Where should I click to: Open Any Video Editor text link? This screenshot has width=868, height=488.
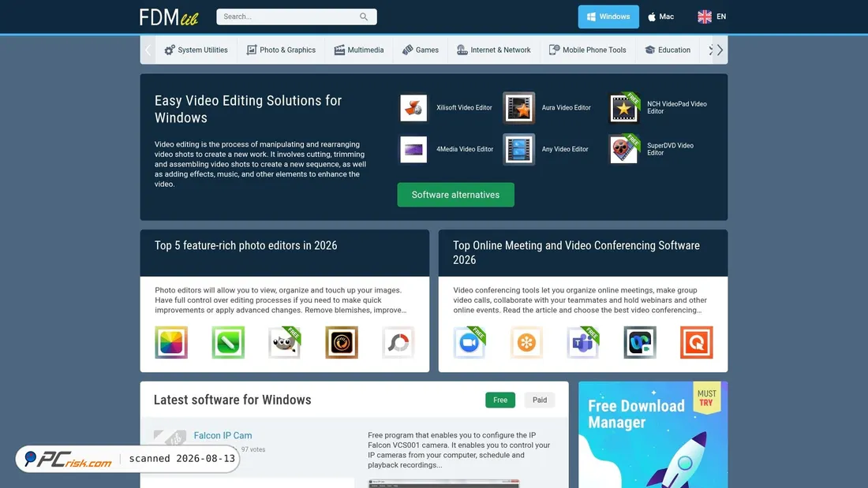pos(565,149)
